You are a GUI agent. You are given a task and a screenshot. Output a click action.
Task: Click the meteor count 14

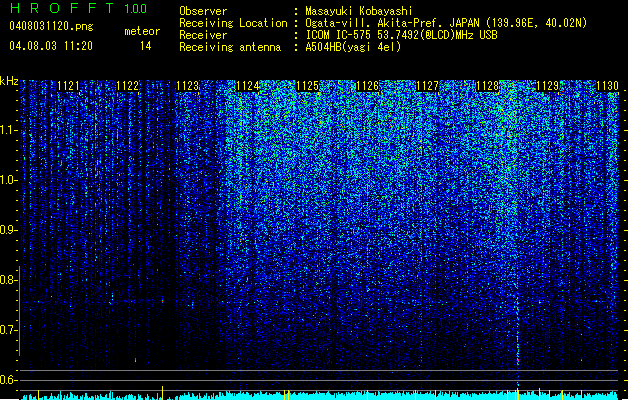146,46
